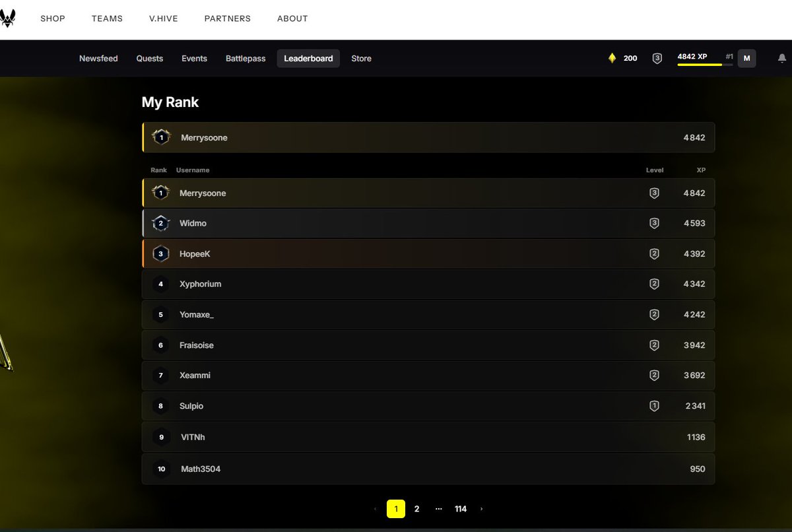Jump to leaderboard page 114

coord(461,509)
